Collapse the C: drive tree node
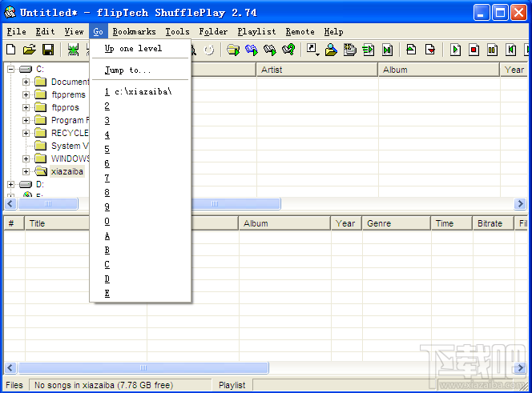The height and width of the screenshot is (393, 532). click(x=11, y=69)
